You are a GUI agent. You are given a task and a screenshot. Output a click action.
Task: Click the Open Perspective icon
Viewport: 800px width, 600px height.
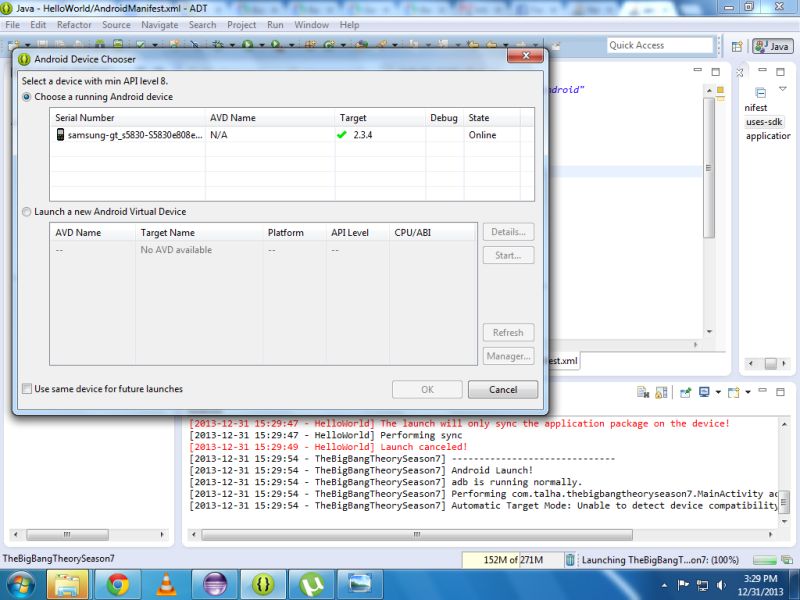click(x=735, y=45)
